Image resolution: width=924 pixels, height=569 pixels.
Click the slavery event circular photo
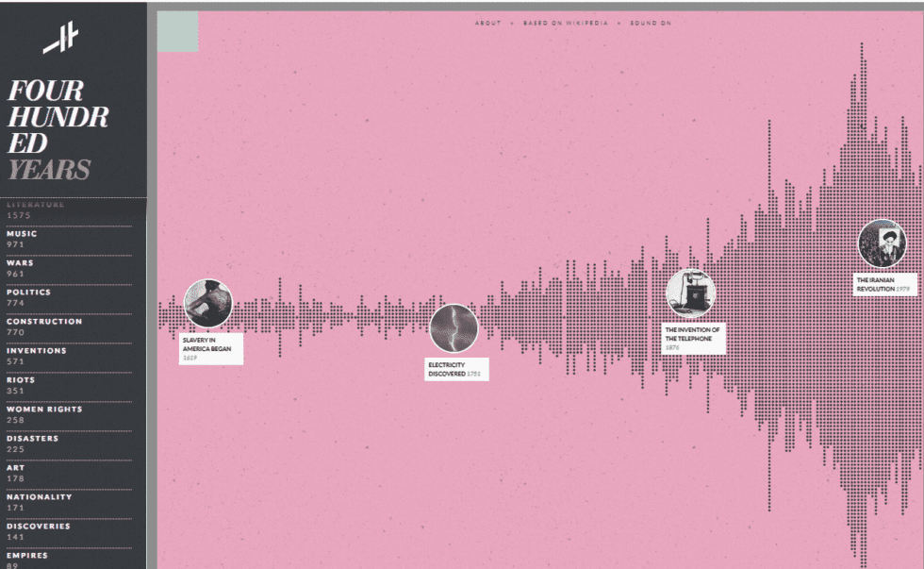(x=208, y=303)
